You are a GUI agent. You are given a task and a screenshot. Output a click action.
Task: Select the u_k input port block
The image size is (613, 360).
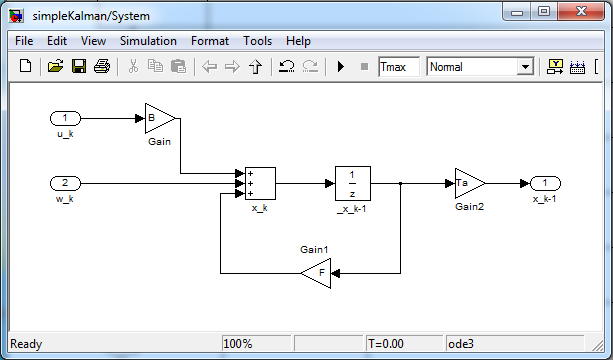65,118
